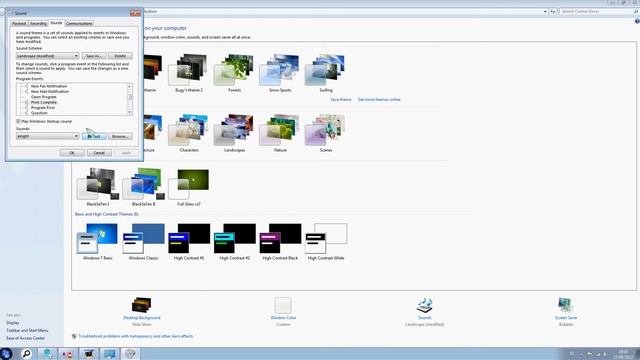Click Get more themes online link
Screen dimensions: 640x360
(x=379, y=100)
